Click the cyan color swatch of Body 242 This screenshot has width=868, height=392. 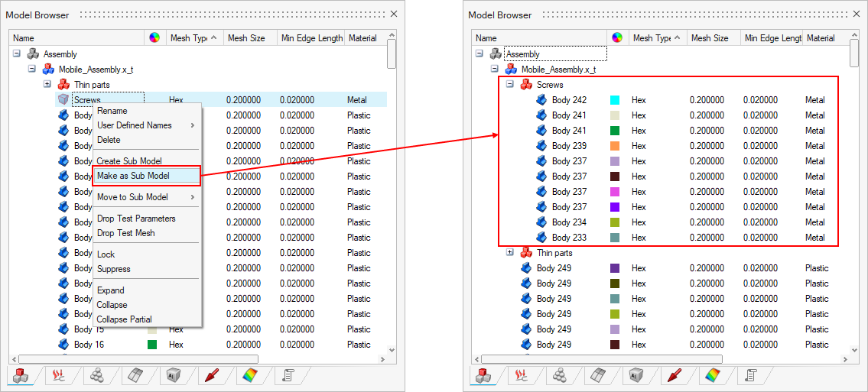pyautogui.click(x=615, y=100)
